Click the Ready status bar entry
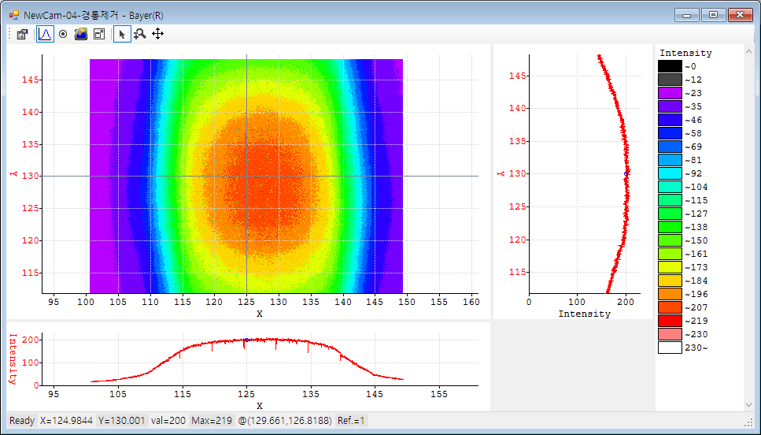The image size is (761, 435). pyautogui.click(x=22, y=420)
